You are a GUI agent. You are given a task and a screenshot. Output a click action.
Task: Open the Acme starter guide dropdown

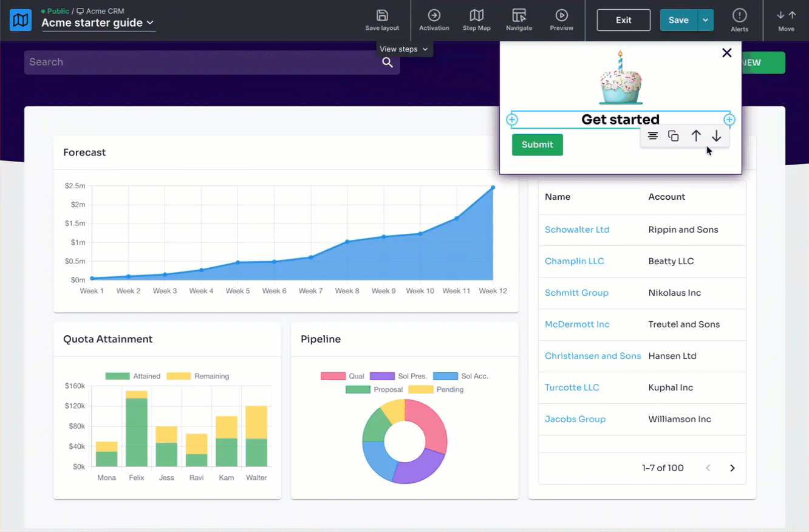98,23
